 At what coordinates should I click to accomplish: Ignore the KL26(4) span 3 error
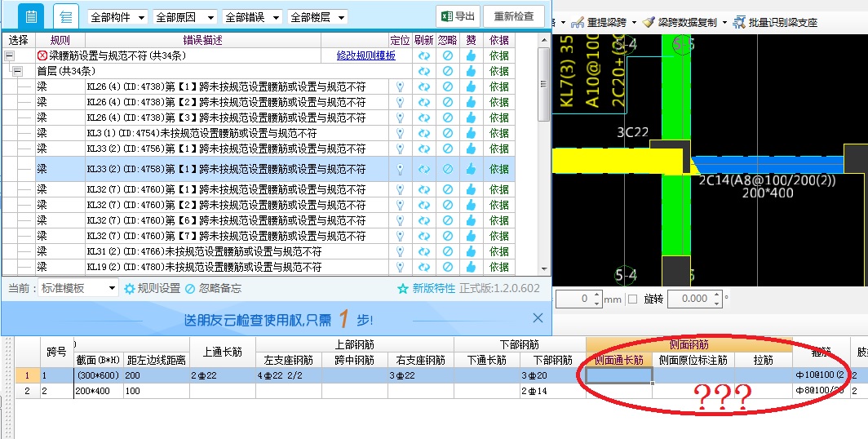[x=447, y=118]
